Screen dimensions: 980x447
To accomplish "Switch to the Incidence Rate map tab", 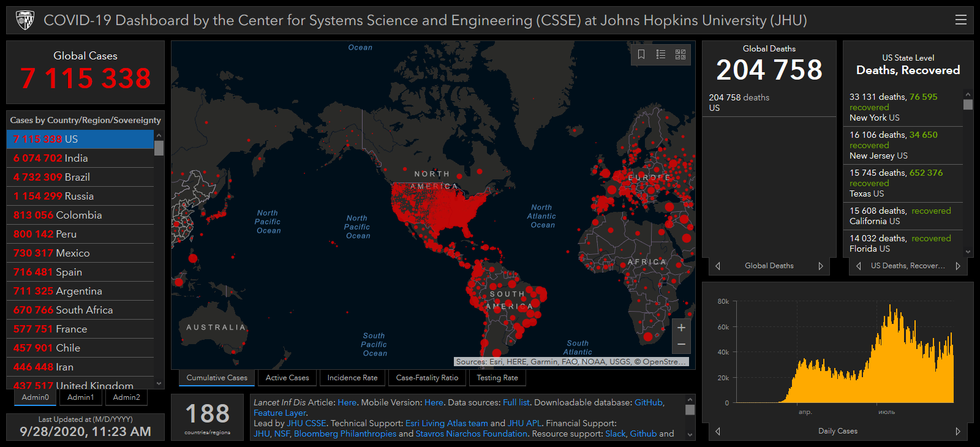I will pos(352,378).
